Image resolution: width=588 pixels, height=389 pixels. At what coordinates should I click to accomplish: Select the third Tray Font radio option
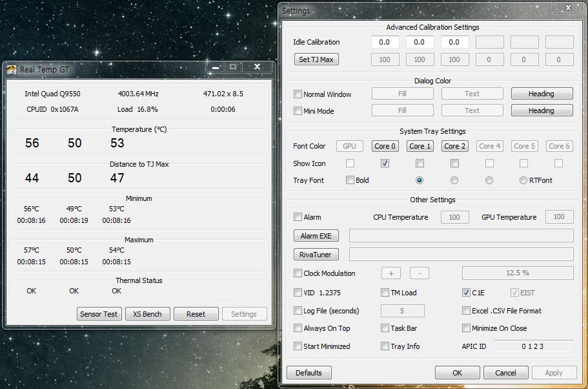pyautogui.click(x=489, y=180)
